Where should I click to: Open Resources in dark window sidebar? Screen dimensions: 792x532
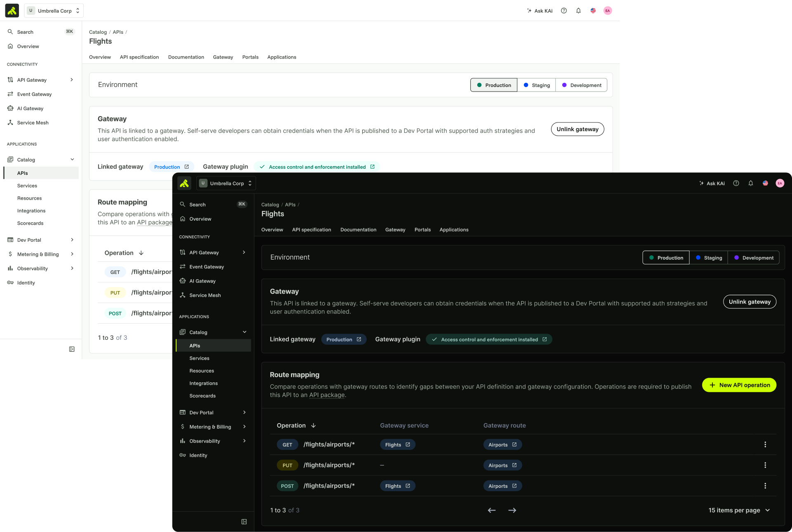click(x=202, y=371)
